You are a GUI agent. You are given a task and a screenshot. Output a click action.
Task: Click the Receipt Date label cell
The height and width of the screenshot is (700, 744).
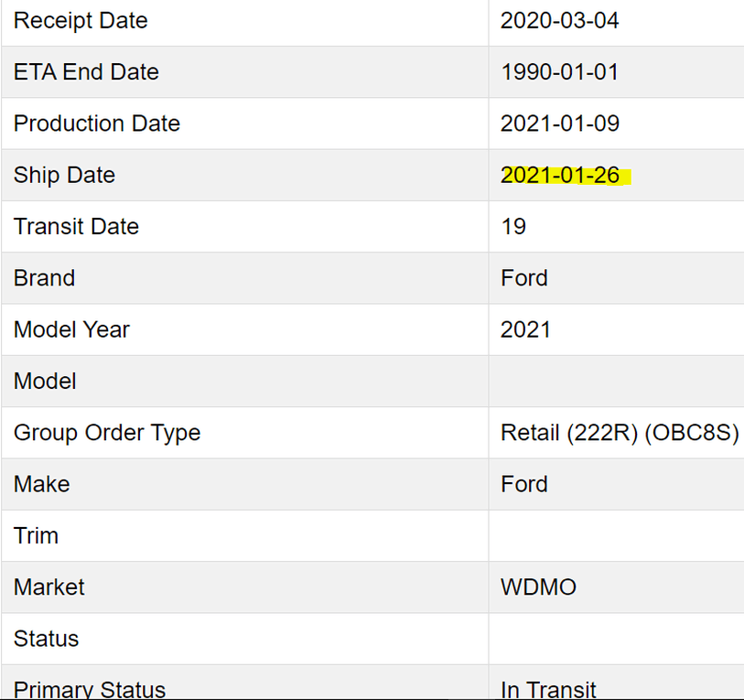click(81, 20)
